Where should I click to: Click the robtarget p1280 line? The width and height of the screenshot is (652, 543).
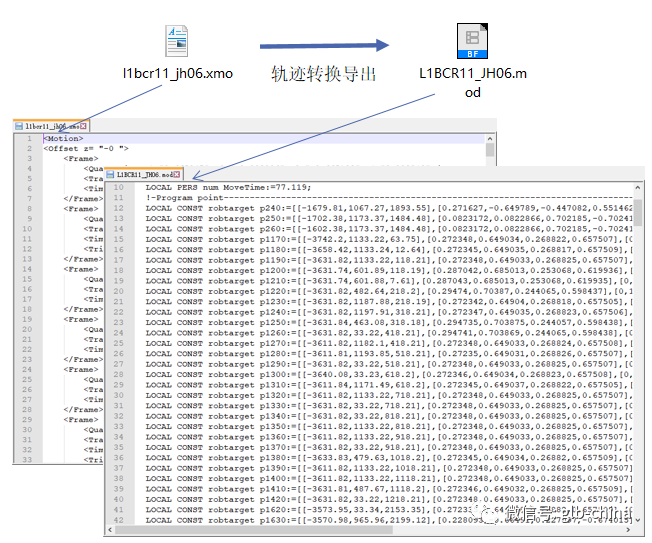pos(389,354)
